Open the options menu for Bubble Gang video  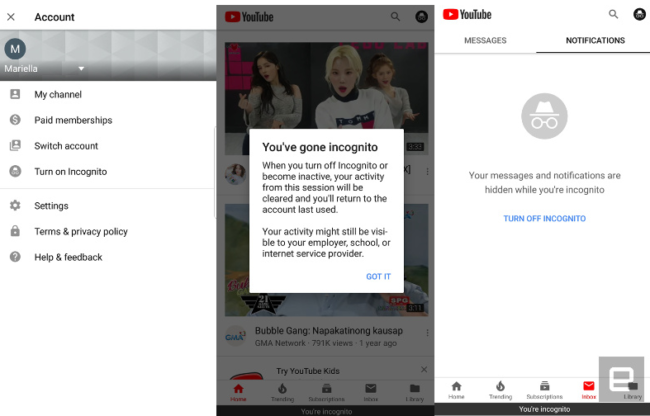(427, 332)
